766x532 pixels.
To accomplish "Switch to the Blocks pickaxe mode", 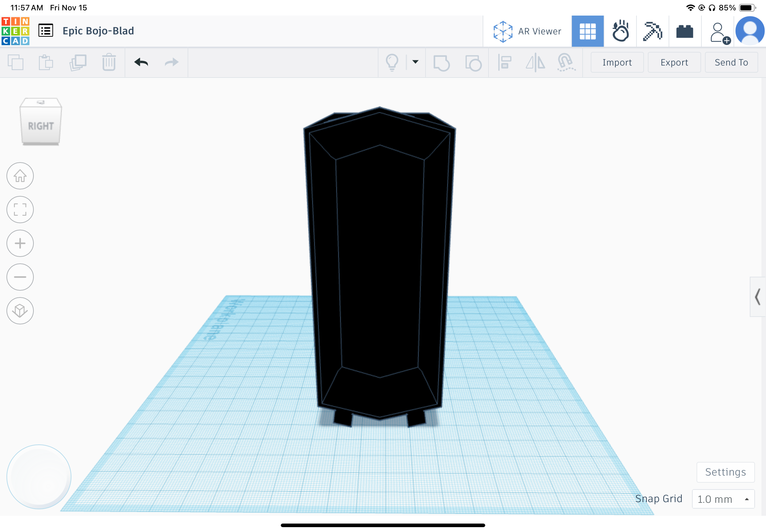I will click(652, 31).
